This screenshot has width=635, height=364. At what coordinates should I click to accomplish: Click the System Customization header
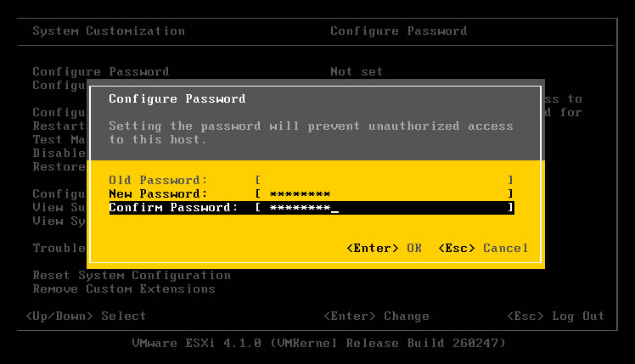109,31
